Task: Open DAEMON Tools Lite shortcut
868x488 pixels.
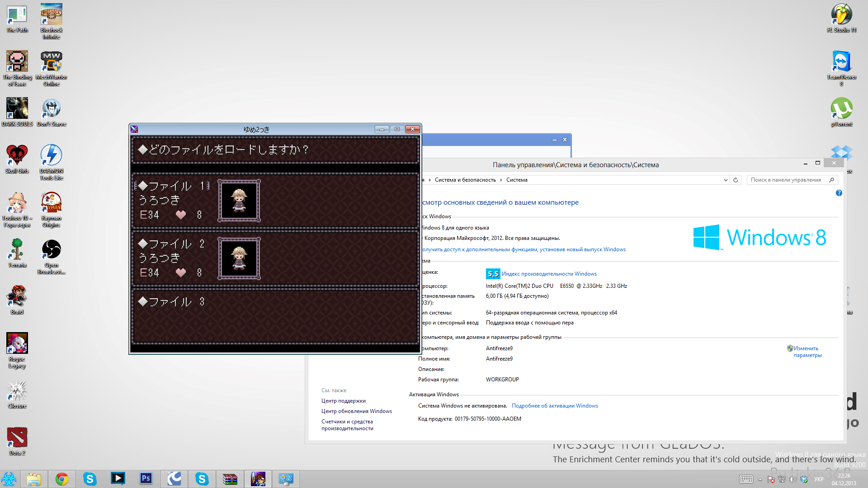Action: [52, 162]
